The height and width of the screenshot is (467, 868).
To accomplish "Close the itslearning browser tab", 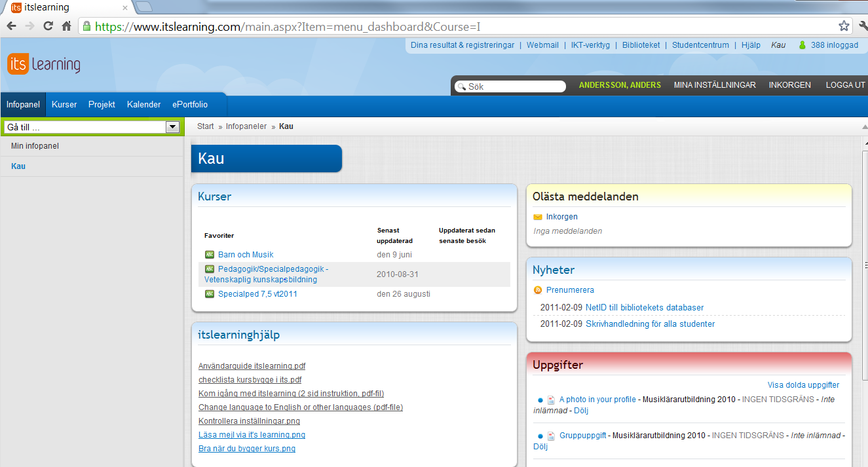I will coord(125,8).
